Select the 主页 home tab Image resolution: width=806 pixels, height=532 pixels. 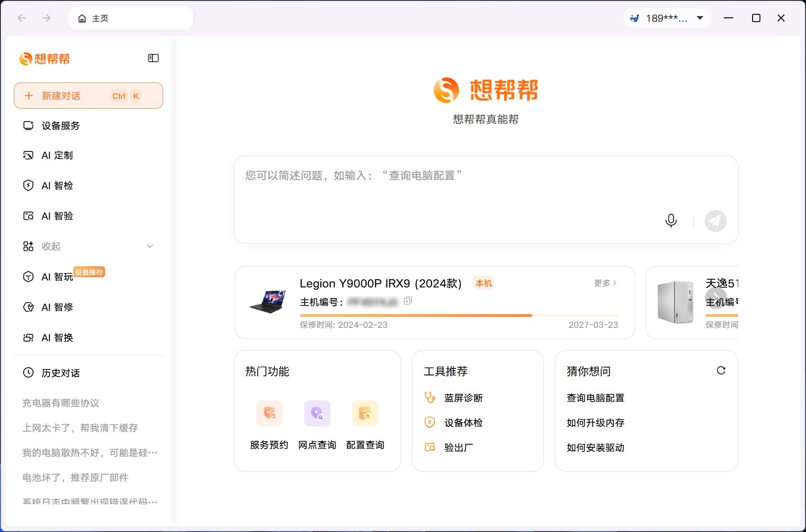(131, 18)
